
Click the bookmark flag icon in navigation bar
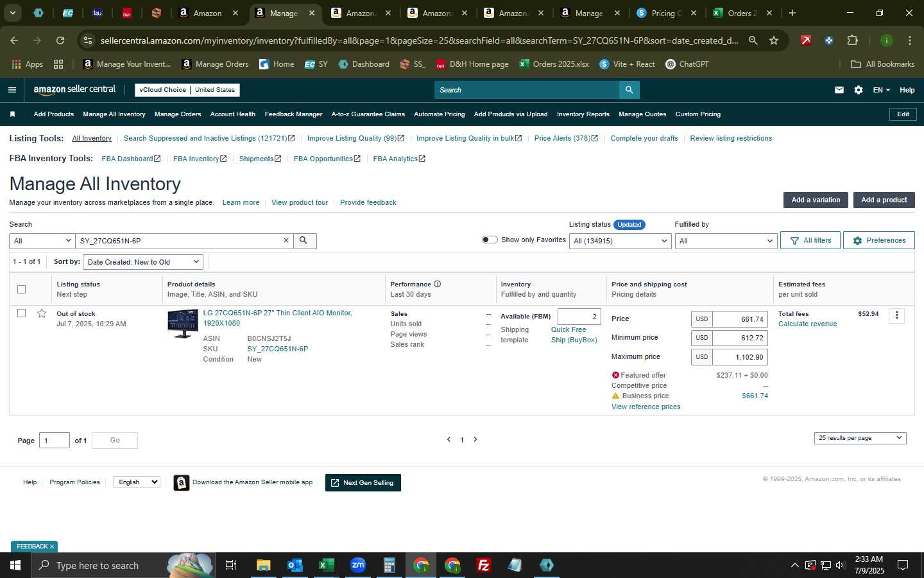coord(12,114)
